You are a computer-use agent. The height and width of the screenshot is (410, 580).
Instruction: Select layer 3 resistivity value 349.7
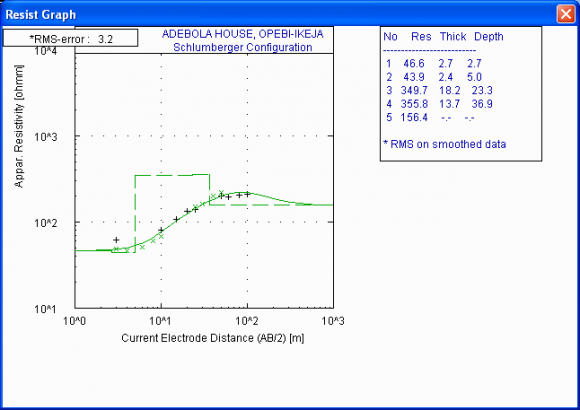(414, 90)
